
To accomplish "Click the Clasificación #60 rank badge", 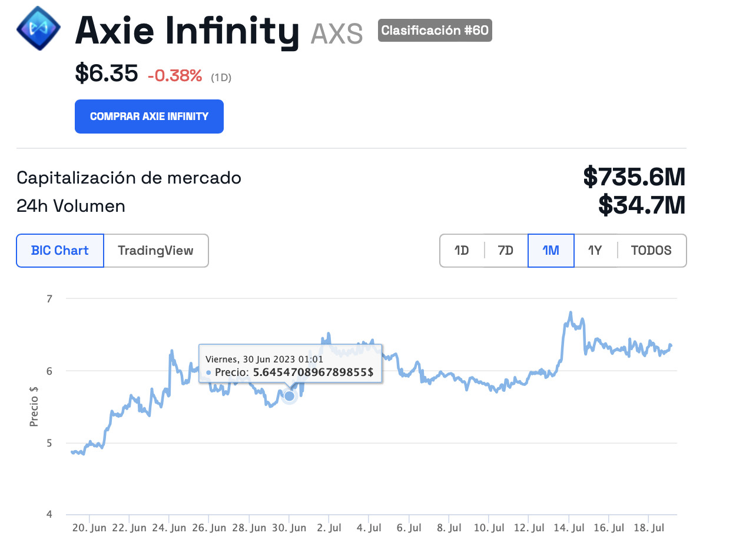I will pyautogui.click(x=435, y=31).
